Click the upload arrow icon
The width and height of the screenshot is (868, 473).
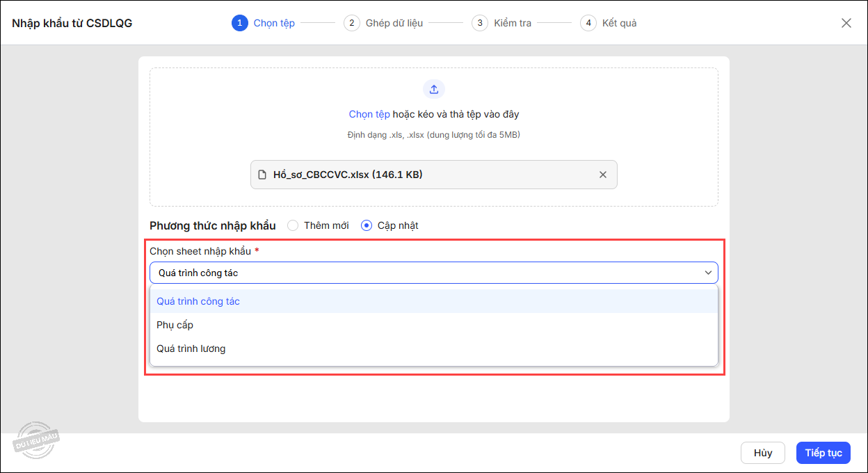433,89
